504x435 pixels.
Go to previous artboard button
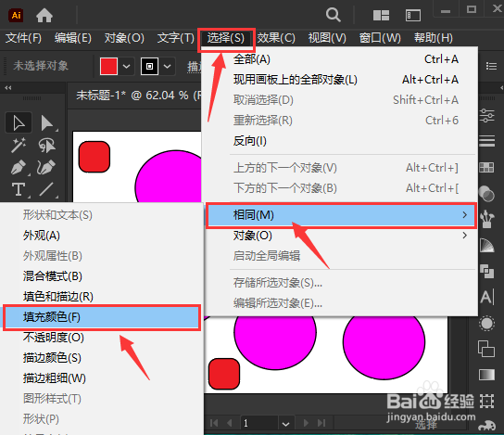point(230,423)
